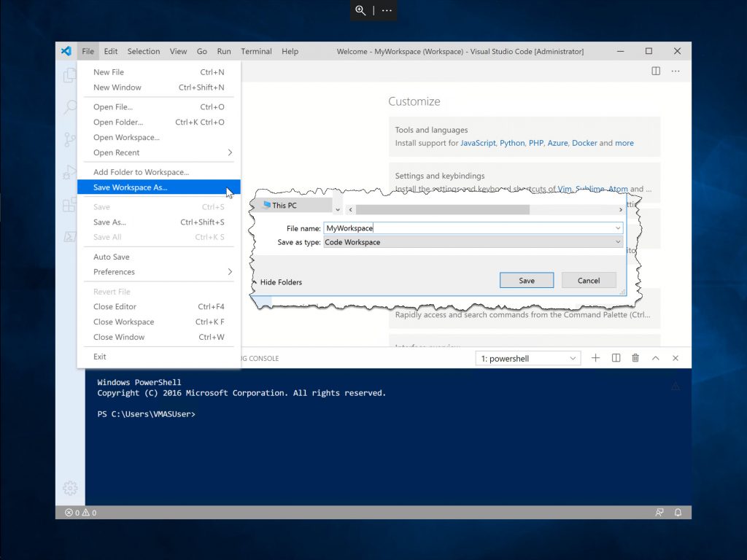Open the Run menu

point(224,52)
